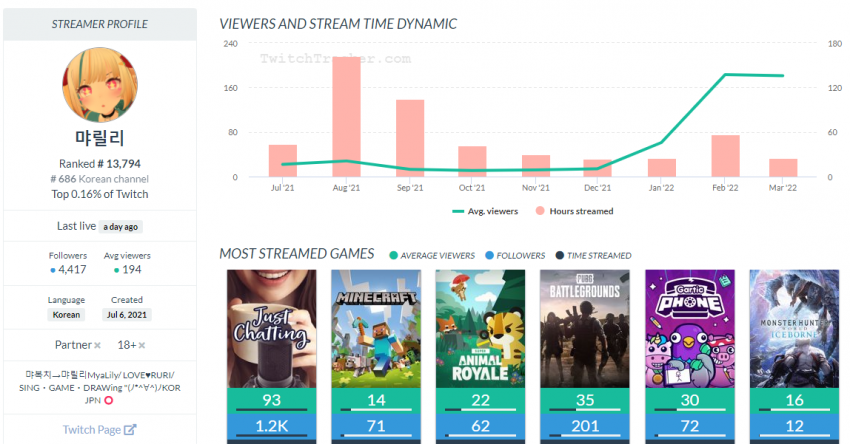Click the 62 followers value for Animal Royale
This screenshot has height=444, width=850.
click(480, 426)
